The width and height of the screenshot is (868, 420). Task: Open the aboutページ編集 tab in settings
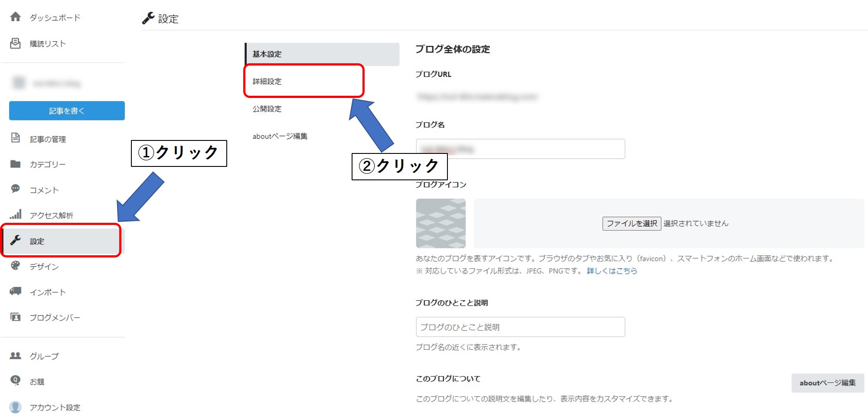pyautogui.click(x=280, y=136)
